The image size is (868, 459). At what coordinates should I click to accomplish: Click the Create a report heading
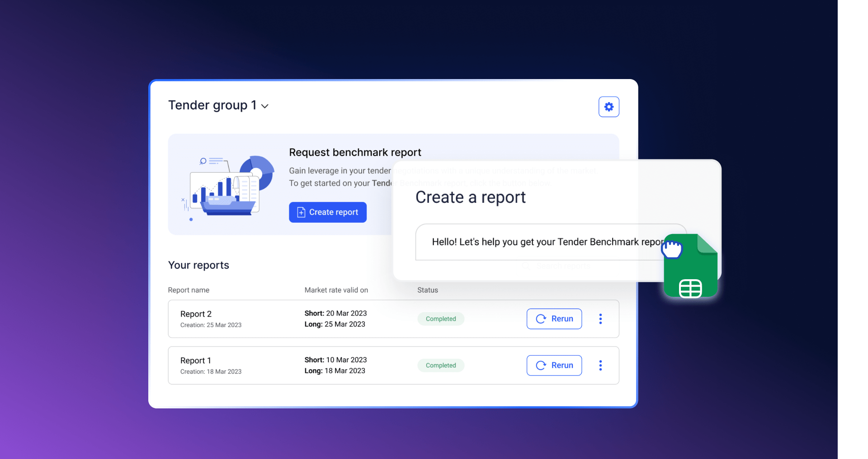(x=470, y=197)
